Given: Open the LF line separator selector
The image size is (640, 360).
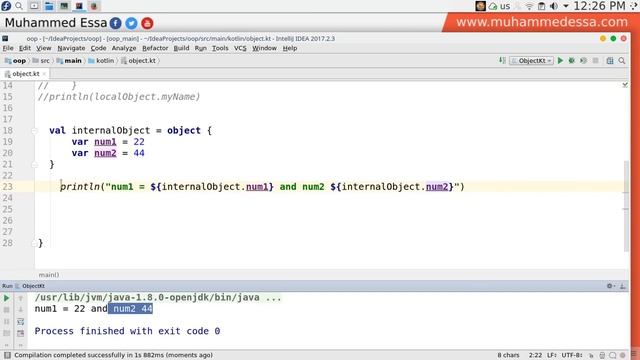Looking at the screenshot, I should point(551,355).
